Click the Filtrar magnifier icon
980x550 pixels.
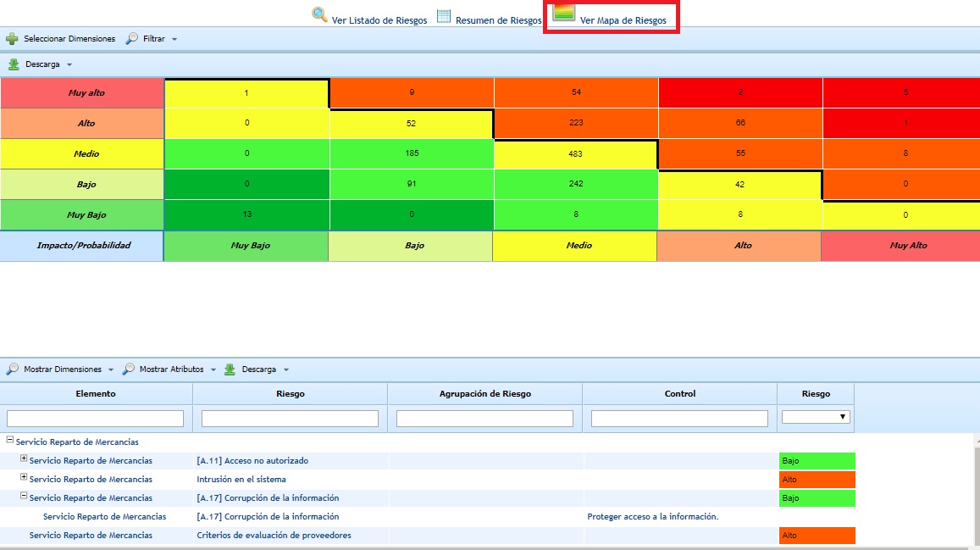132,39
